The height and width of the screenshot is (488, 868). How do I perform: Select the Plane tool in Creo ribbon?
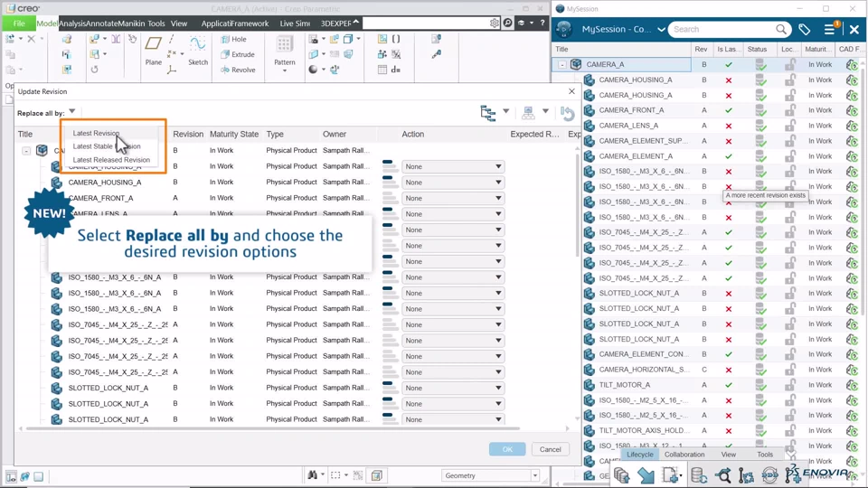pyautogui.click(x=154, y=51)
